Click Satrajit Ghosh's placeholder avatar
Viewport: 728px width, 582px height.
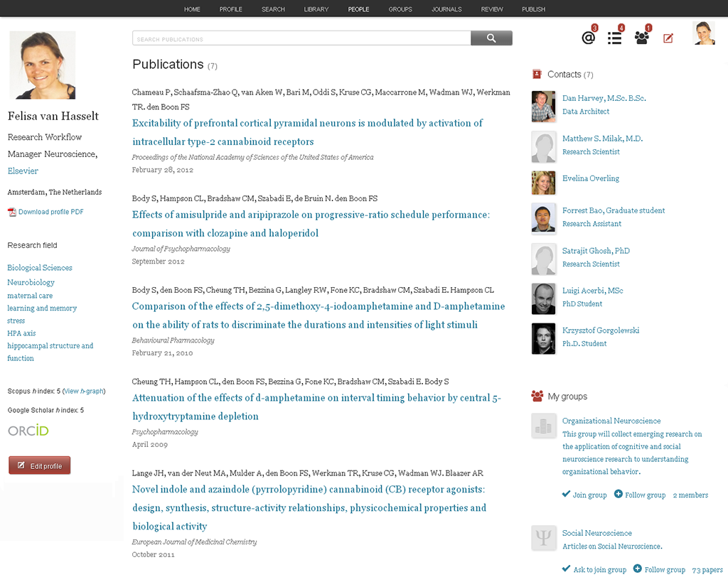coord(544,259)
